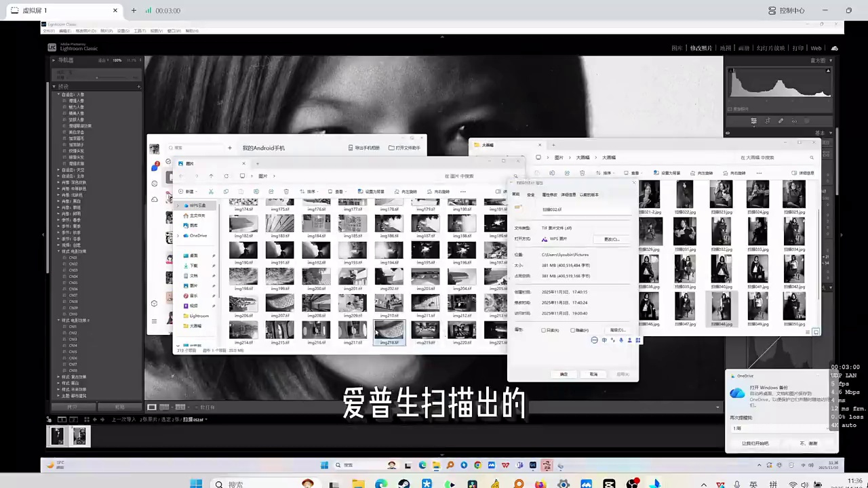The image size is (868, 488).
Task: Open File Explorer from the taskbar
Action: (x=357, y=484)
